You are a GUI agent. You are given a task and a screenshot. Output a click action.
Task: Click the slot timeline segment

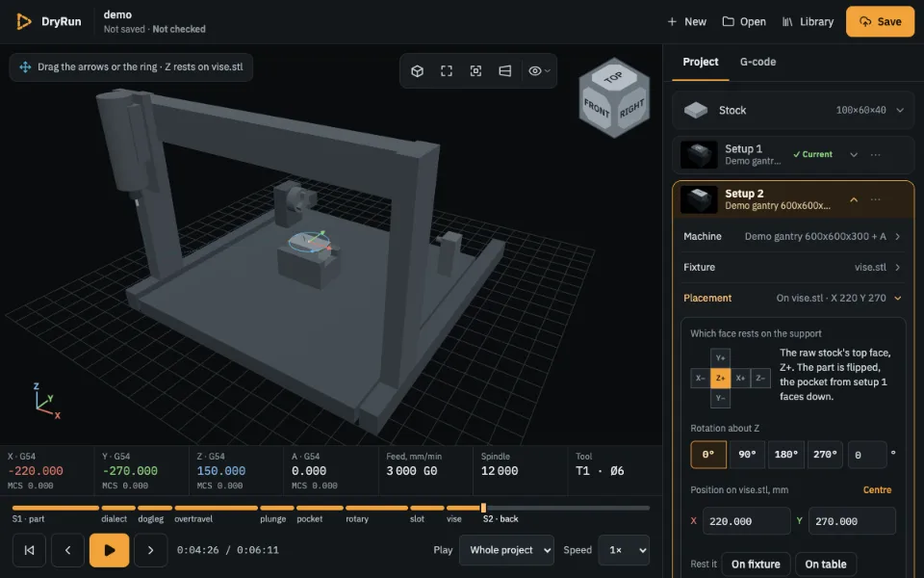tap(427, 508)
